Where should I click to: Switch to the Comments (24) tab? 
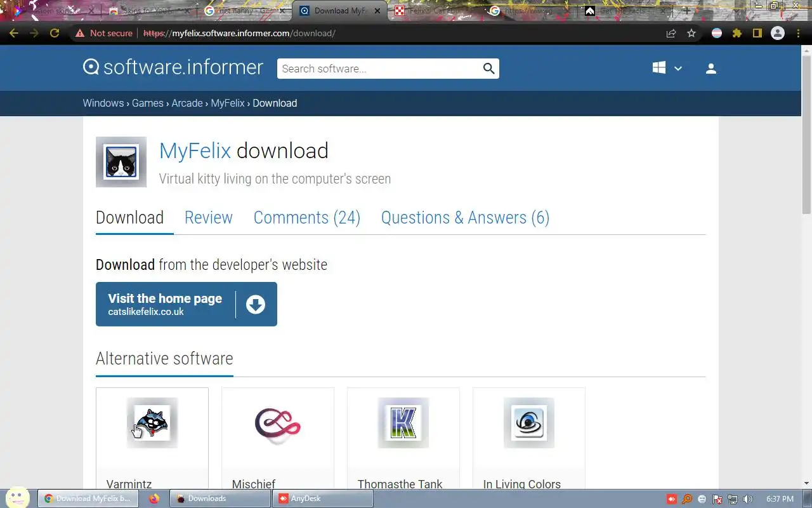click(307, 217)
